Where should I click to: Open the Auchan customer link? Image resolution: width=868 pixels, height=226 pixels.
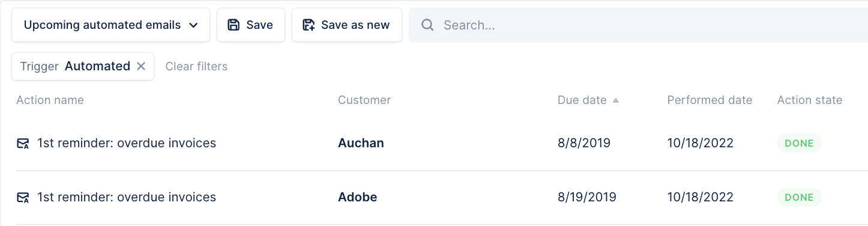pos(361,143)
